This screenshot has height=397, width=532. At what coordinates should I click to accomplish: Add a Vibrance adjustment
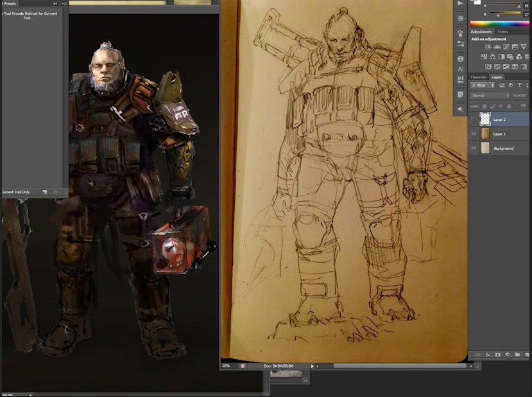[524, 47]
